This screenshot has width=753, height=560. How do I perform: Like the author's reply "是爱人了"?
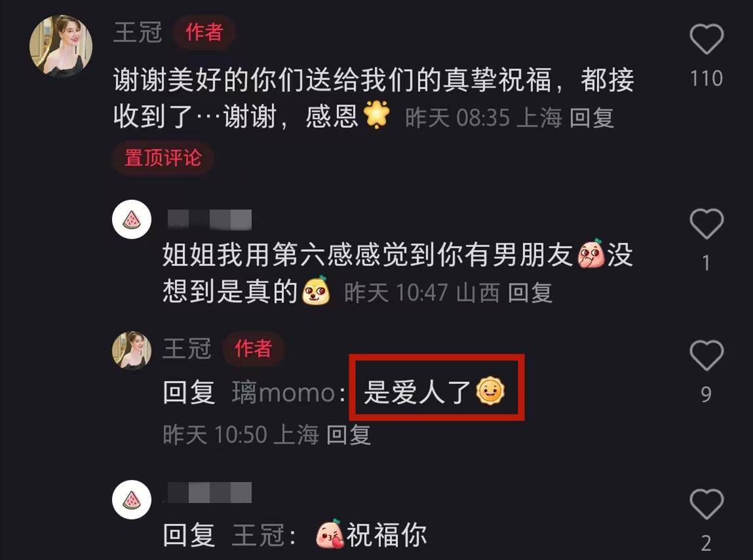[x=706, y=355]
